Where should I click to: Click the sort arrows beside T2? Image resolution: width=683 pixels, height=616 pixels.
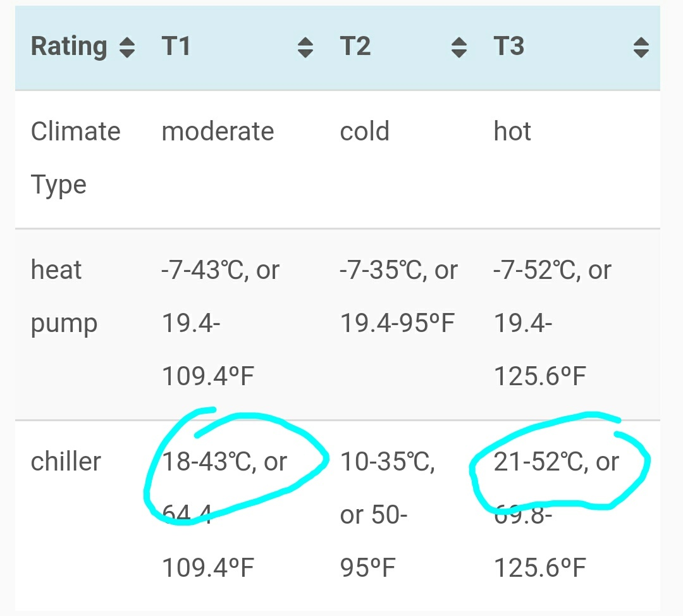(459, 47)
